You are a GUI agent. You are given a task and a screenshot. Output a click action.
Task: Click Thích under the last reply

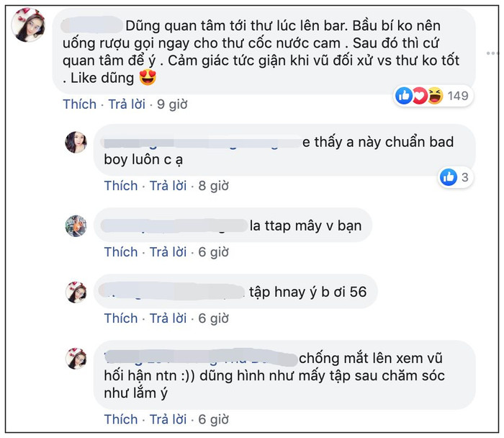click(121, 419)
